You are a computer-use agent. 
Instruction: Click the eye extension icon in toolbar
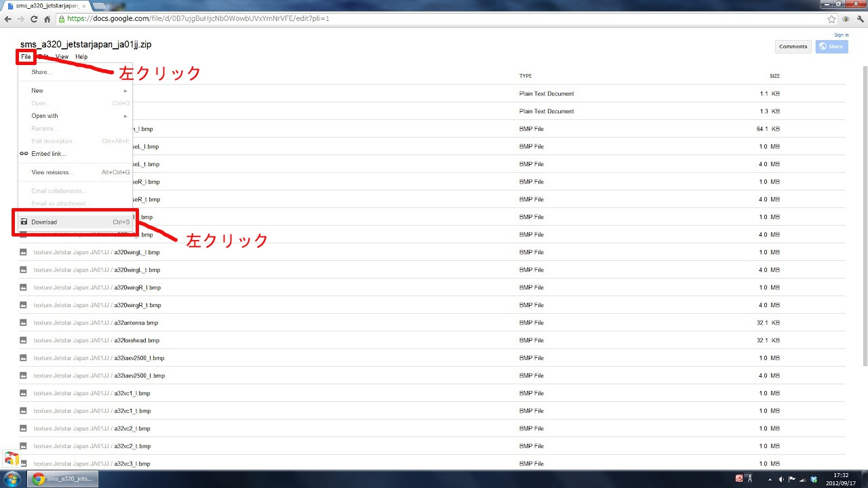846,19
